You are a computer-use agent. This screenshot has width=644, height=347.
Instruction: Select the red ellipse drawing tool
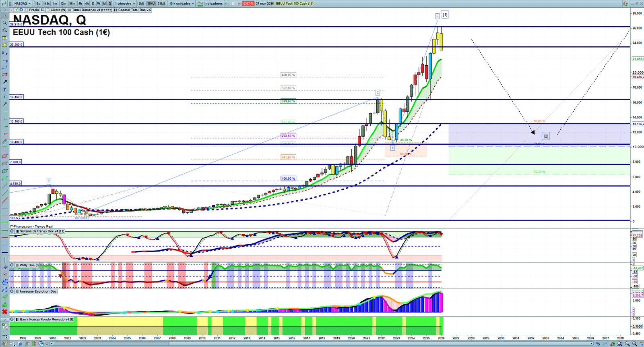point(5,156)
